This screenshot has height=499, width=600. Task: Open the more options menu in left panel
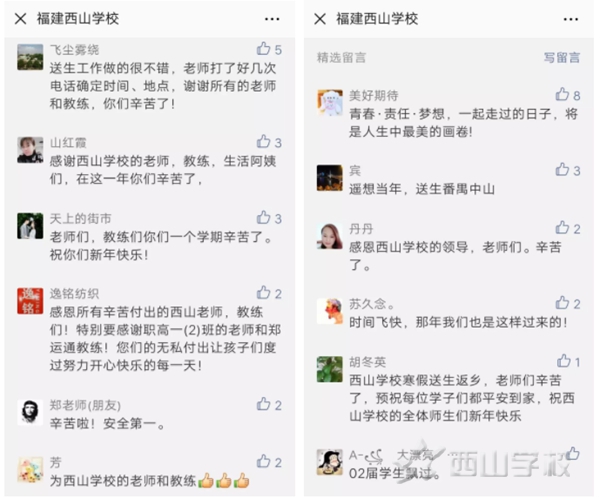click(x=272, y=19)
